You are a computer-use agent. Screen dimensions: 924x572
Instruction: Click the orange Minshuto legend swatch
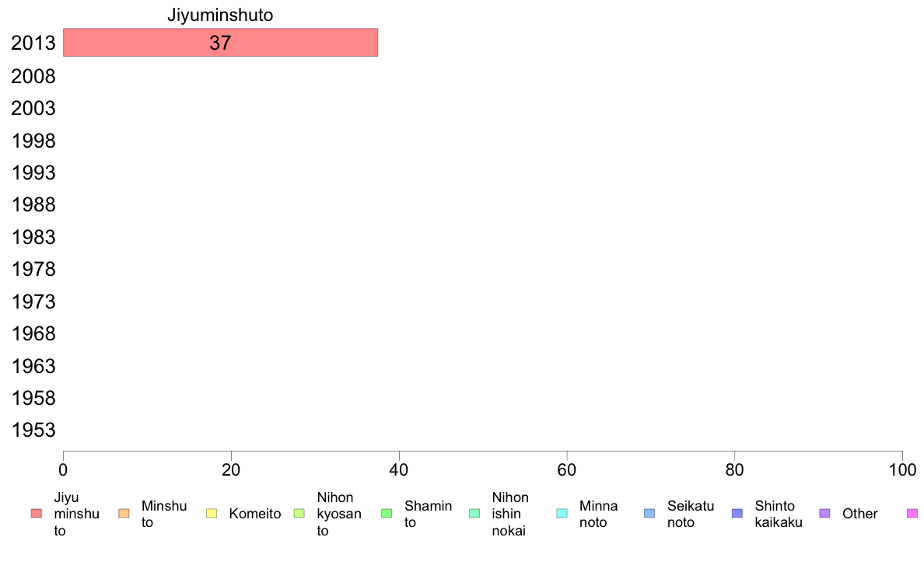pos(124,514)
